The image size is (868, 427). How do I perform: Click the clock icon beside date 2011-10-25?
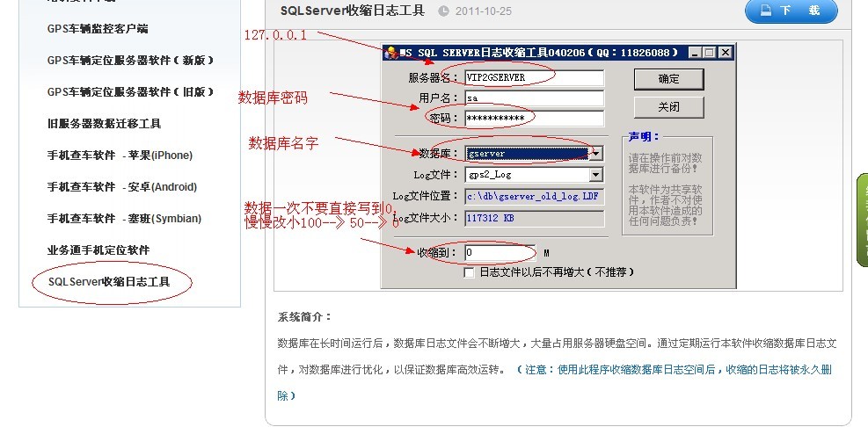pyautogui.click(x=443, y=11)
